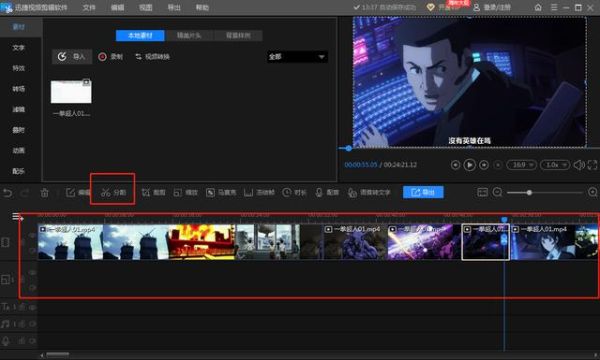Viewport: 600px width, 360px height.
Task: Click the fit-timeline icon beside zoom out
Action: pos(482,192)
